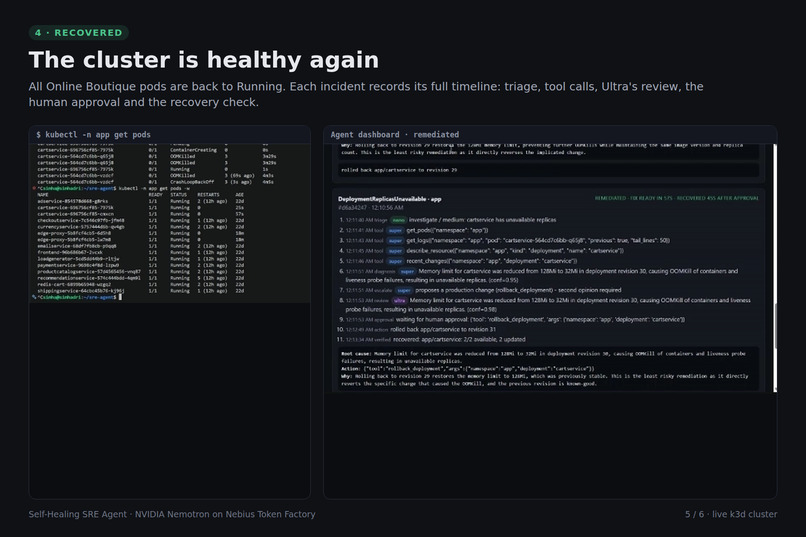
Task: Click the 'DeploymentReplicasUnavailable · app' incident title
Action: point(390,199)
